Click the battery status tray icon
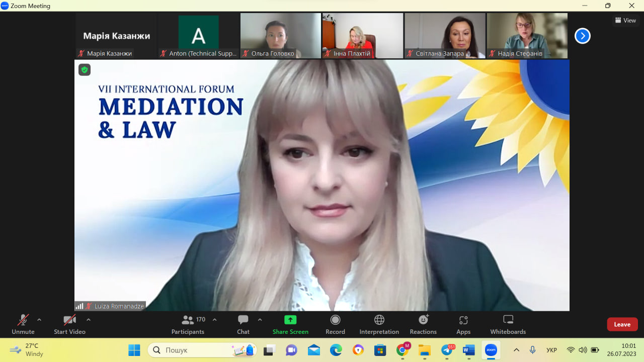Viewport: 644px width, 362px height. 595,350
